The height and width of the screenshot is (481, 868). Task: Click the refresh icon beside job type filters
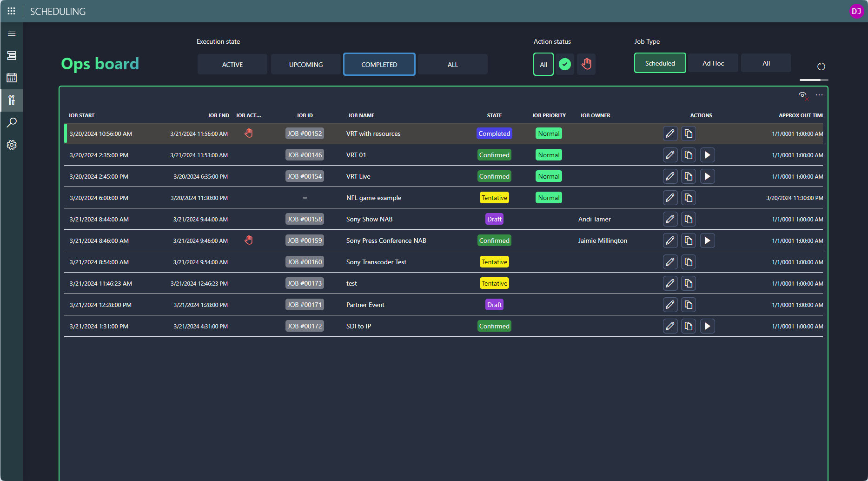(x=821, y=67)
